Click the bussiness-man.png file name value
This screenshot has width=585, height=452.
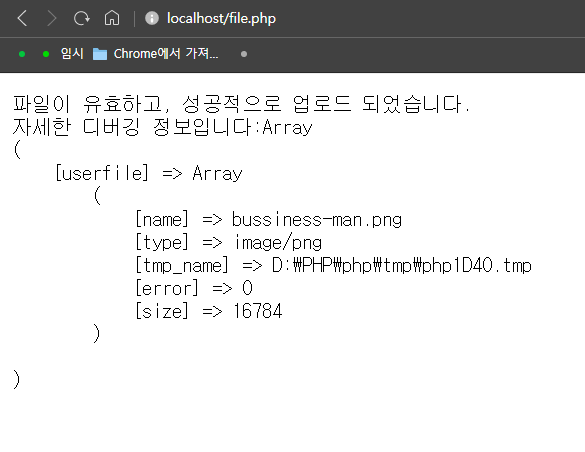pyautogui.click(x=316, y=219)
